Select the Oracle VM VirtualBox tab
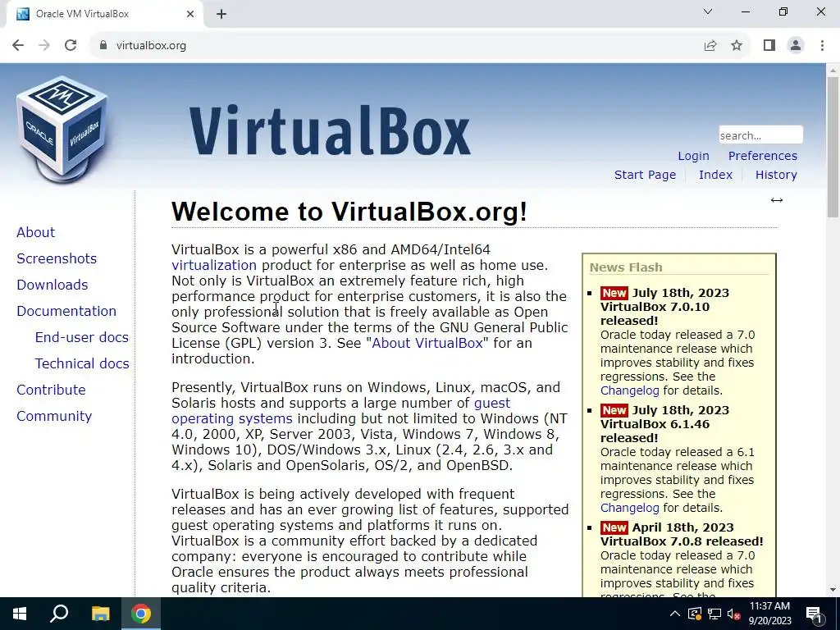 click(x=105, y=15)
